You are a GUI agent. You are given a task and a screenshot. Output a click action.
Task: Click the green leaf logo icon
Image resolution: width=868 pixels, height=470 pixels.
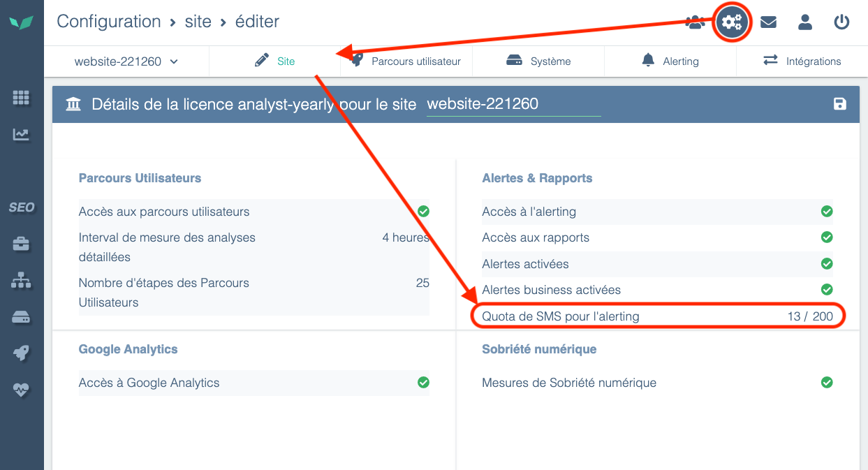pos(21,22)
